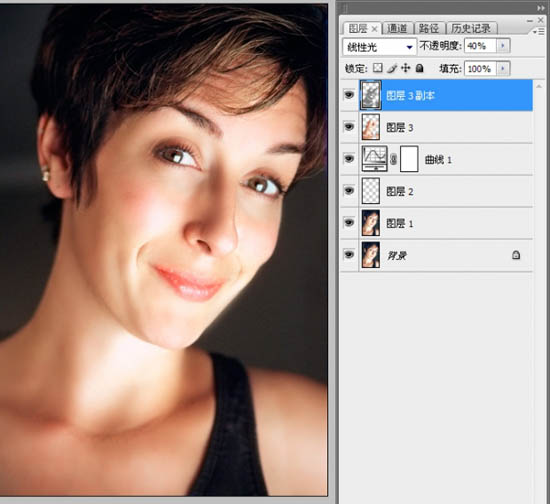The height and width of the screenshot is (504, 550).
Task: Click lock image pixels brush icon
Action: click(x=392, y=68)
